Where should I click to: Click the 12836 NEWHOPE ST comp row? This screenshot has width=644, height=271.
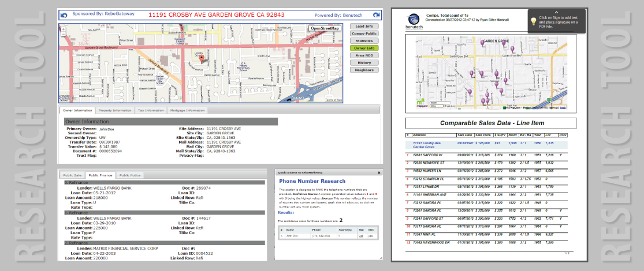point(487,163)
